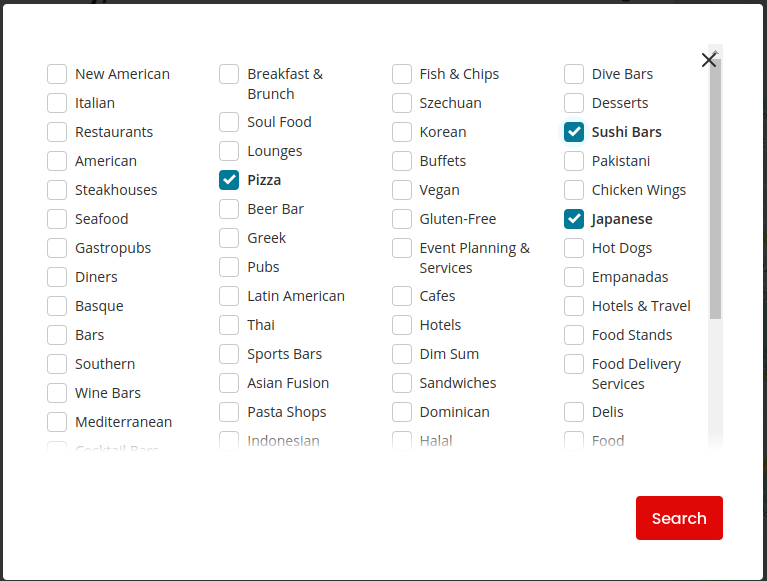Tick the Chicken Wings checkbox
The image size is (767, 581).
coord(574,190)
